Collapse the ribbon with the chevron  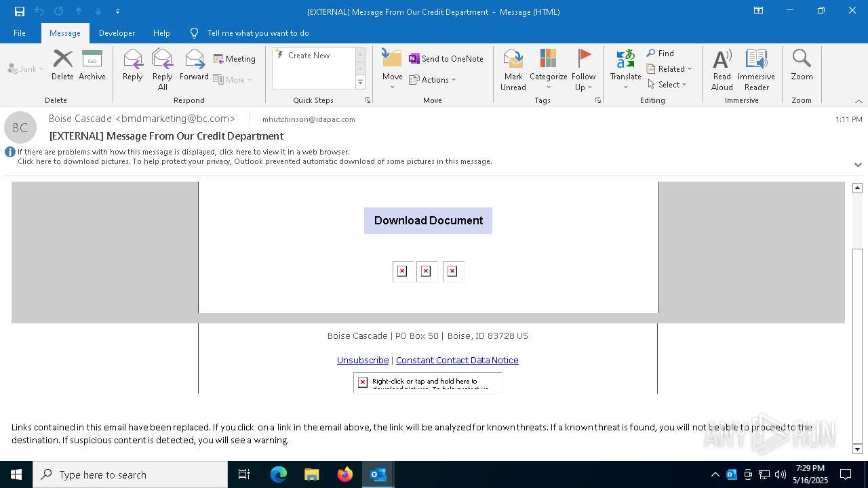[x=859, y=101]
